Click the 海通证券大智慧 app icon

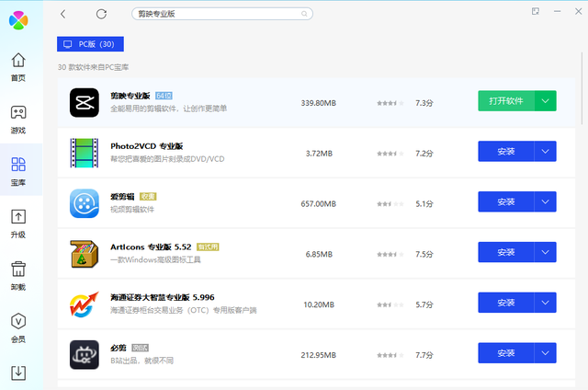pos(85,304)
